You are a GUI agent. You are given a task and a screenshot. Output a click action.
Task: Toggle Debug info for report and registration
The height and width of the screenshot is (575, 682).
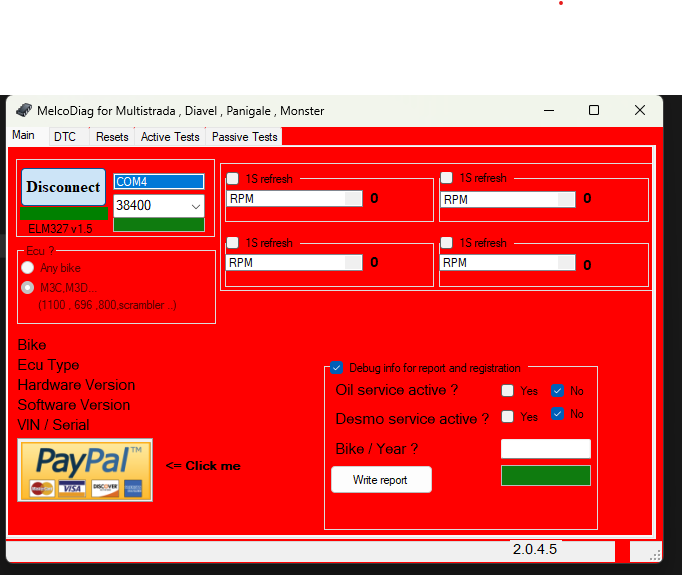coord(337,368)
